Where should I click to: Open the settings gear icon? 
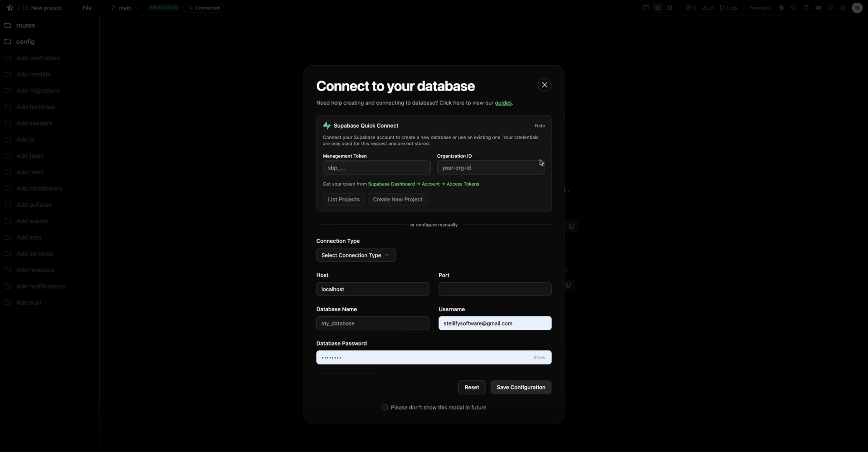click(x=843, y=7)
